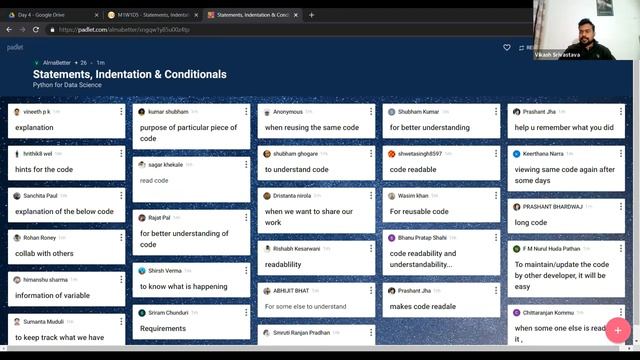Close the M1W1D5 tab
Viewport: 640px width, 360px height.
point(196,15)
